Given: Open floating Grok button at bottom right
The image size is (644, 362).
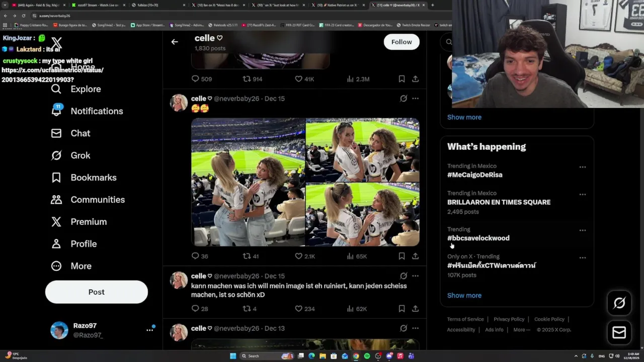Looking at the screenshot, I should tap(619, 303).
